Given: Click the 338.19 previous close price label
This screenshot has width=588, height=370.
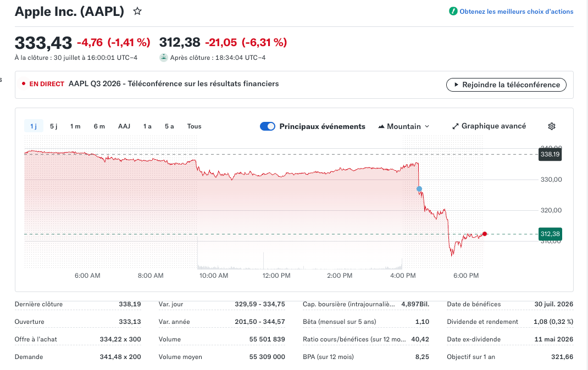Looking at the screenshot, I should coord(550,154).
